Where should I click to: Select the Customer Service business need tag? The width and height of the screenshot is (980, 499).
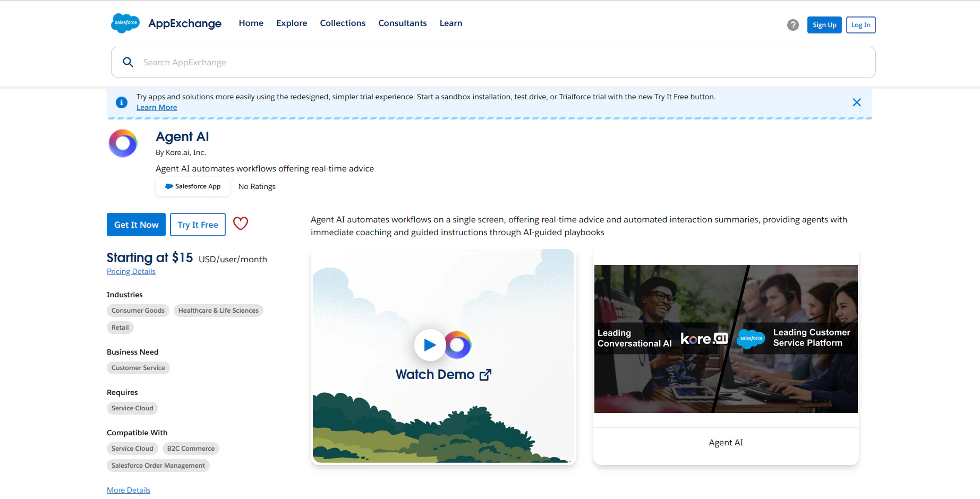tap(138, 367)
